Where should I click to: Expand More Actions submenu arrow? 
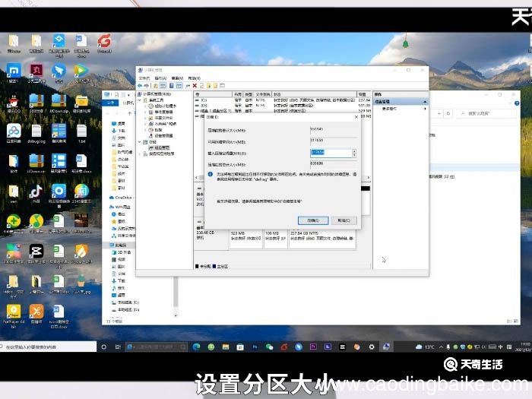[425, 109]
